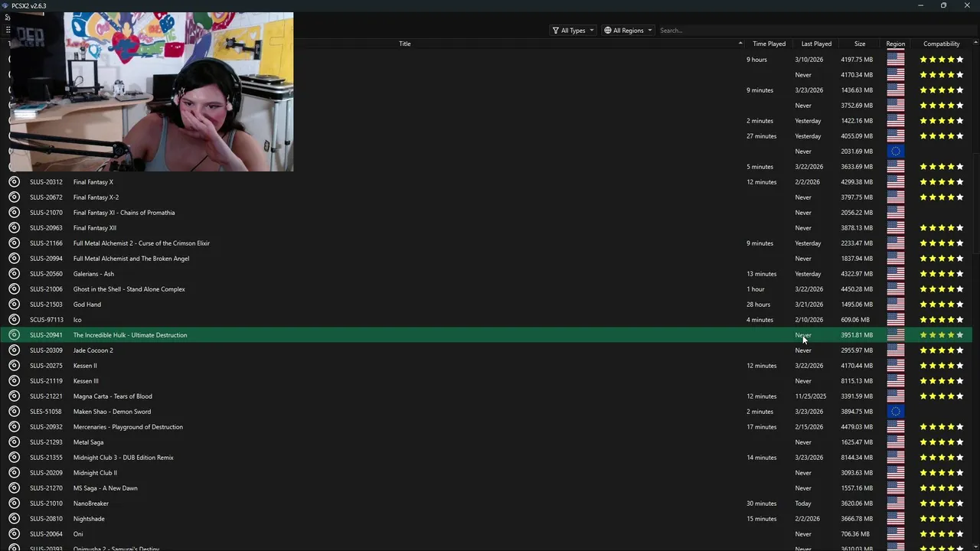Click the disc icon of The Incredible Hulk row
980x551 pixels.
click(14, 335)
